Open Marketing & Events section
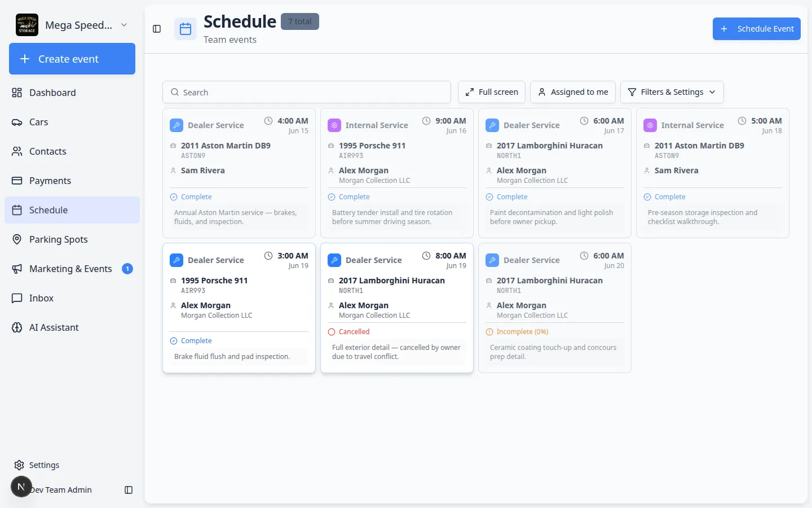Screen dimensions: 812x508 tap(72, 269)
